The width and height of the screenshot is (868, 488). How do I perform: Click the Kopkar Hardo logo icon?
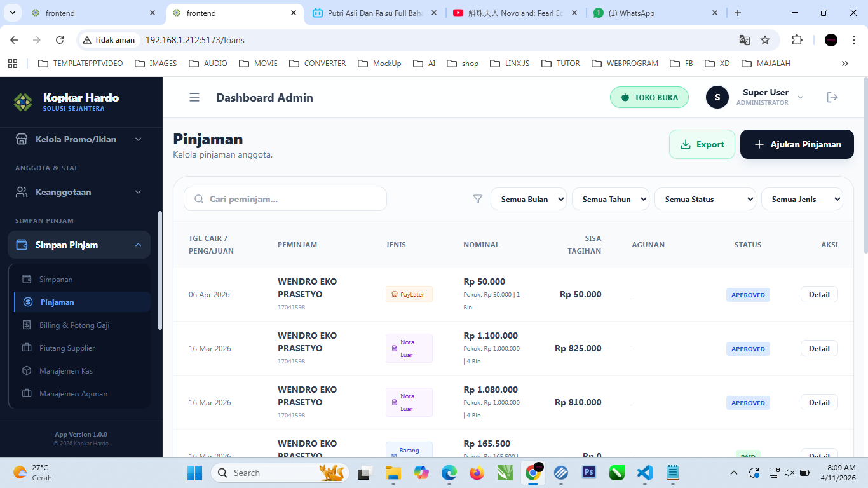(x=23, y=101)
